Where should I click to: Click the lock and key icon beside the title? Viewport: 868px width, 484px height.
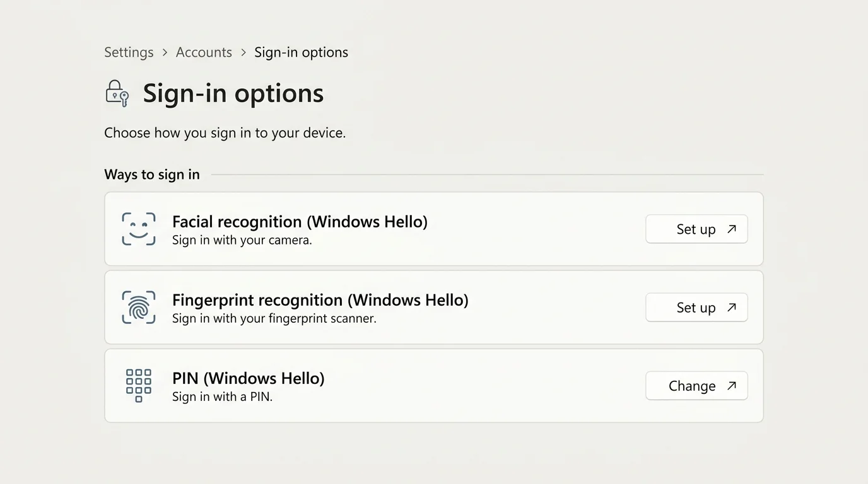tap(117, 93)
